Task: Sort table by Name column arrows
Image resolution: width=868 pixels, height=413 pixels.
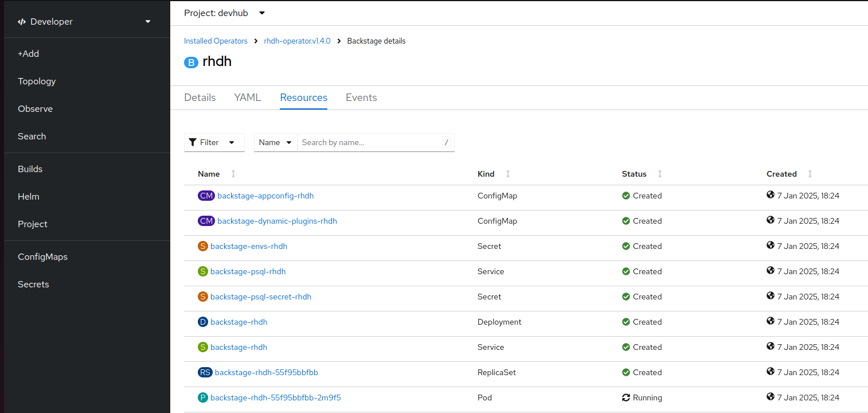Action: [x=233, y=174]
